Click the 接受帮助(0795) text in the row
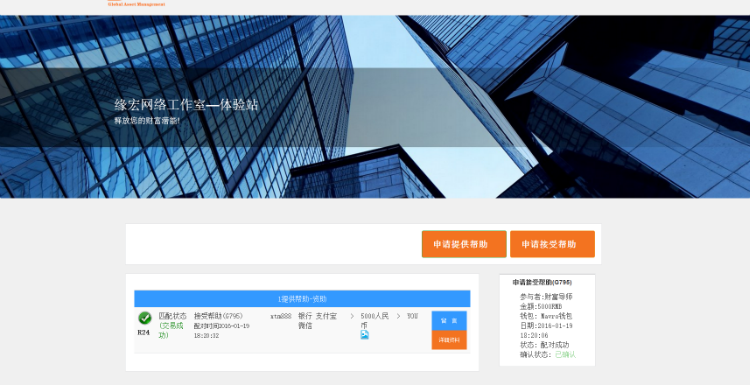Viewport: 750px width, 385px height. click(218, 316)
